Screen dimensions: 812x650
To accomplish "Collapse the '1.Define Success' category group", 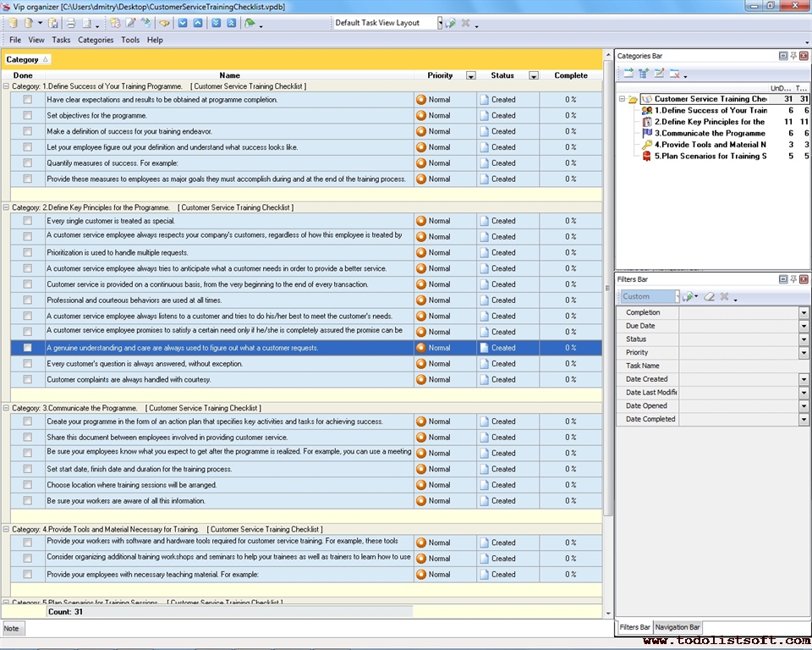I will point(7,86).
